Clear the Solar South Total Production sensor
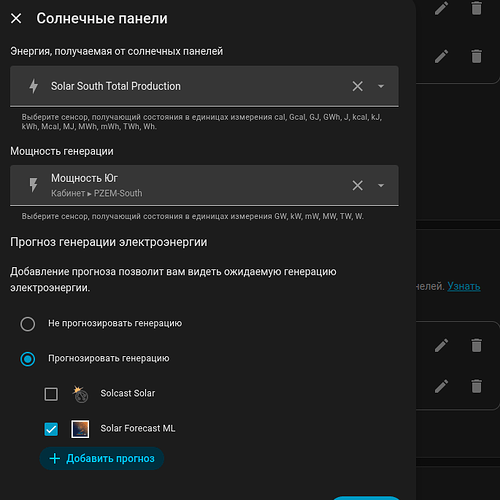 pyautogui.click(x=357, y=86)
